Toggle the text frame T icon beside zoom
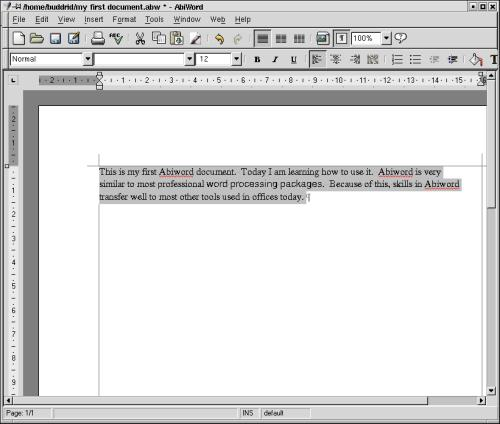The width and height of the screenshot is (500, 424). coord(341,39)
